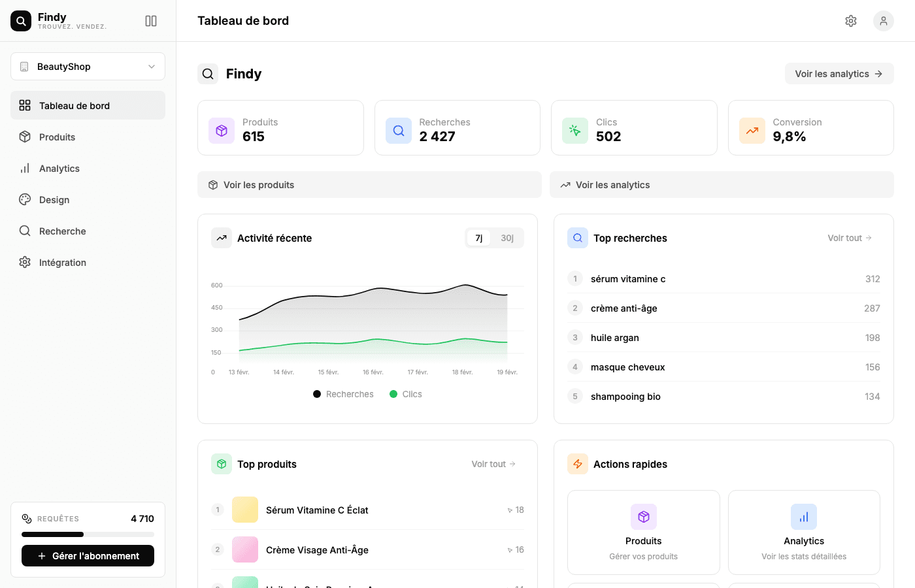Click the Findy heading search icon
Image resolution: width=915 pixels, height=588 pixels.
(208, 74)
